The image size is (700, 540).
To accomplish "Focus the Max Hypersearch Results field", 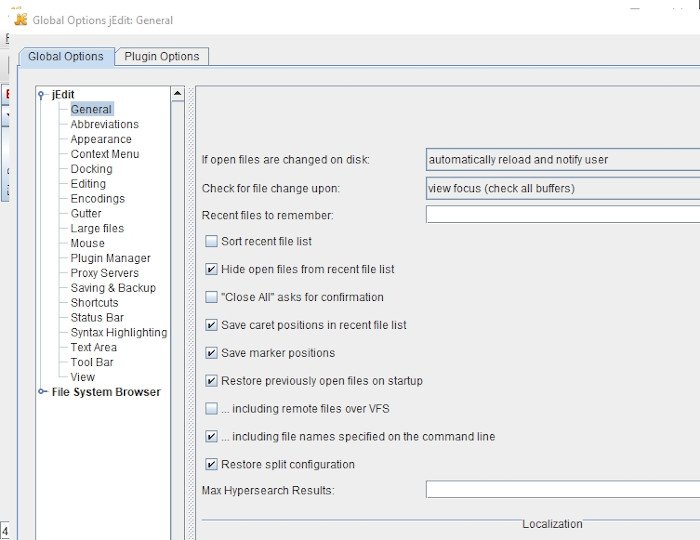I will 563,489.
